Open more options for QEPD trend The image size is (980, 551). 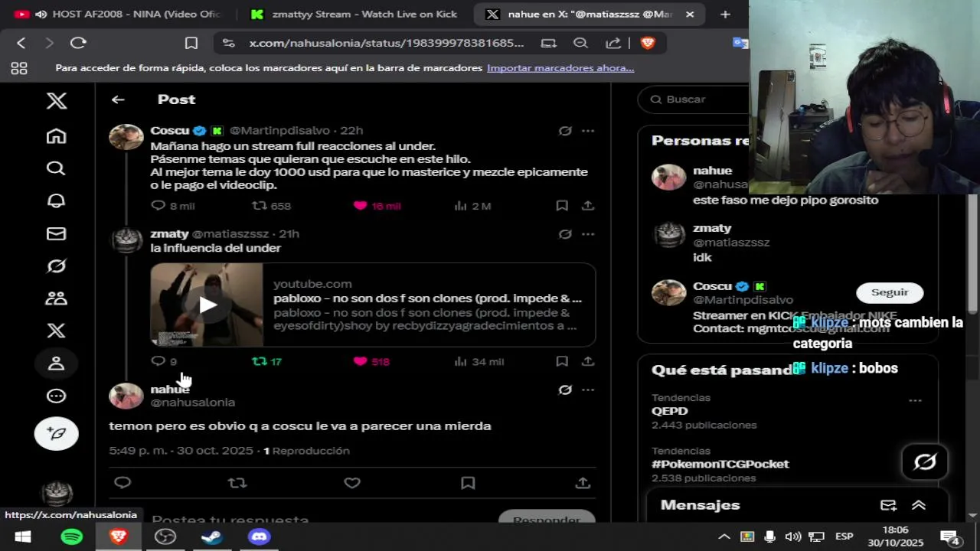(915, 400)
